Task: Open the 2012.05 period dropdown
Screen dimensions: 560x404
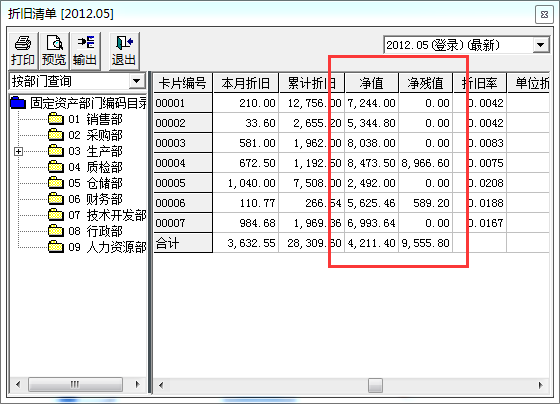Action: (540, 45)
